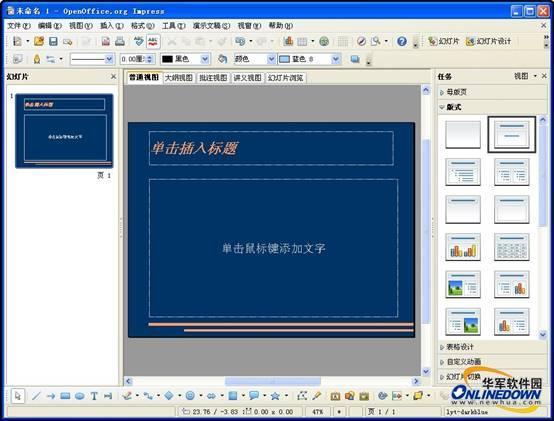Select the Text tool in drawing toolbar
The width and height of the screenshot is (554, 421).
tap(94, 396)
